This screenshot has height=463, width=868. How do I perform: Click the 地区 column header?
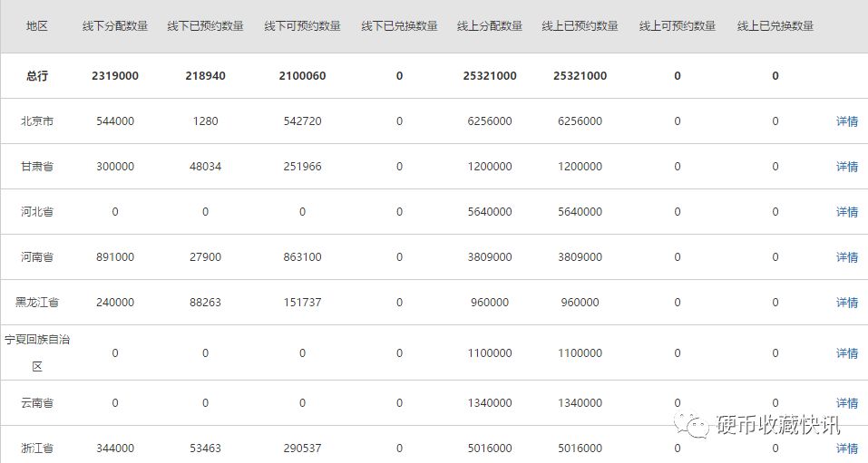(37, 26)
